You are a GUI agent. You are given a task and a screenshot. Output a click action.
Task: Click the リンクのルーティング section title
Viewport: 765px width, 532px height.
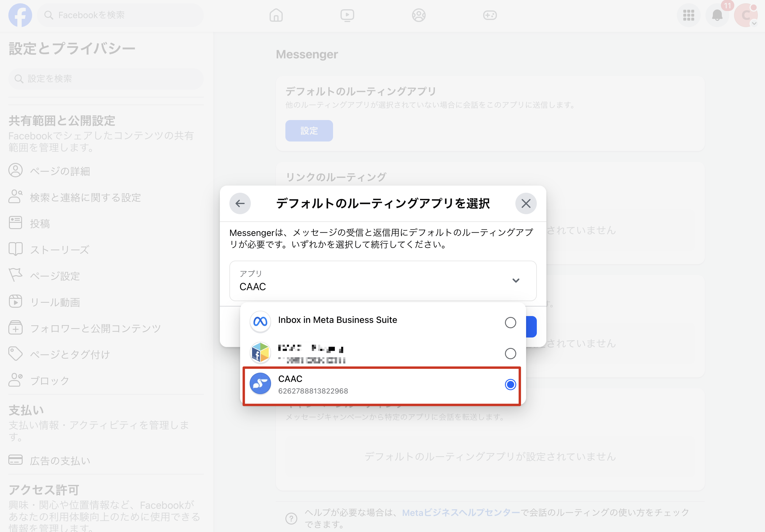[x=336, y=177]
